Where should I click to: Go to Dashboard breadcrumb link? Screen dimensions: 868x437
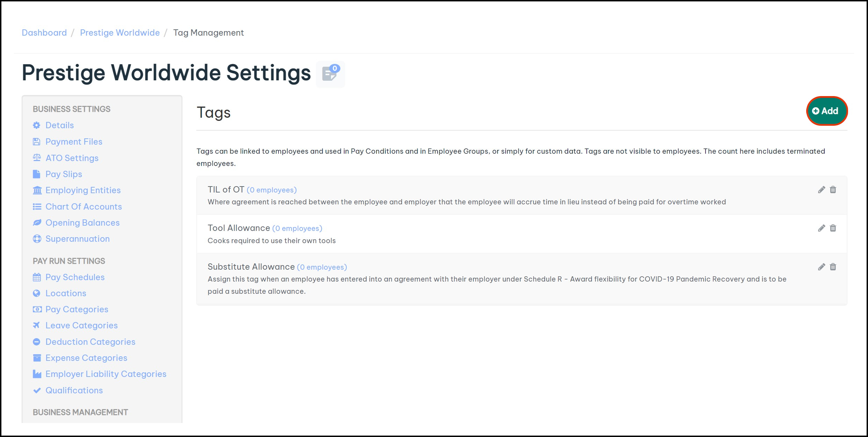44,33
